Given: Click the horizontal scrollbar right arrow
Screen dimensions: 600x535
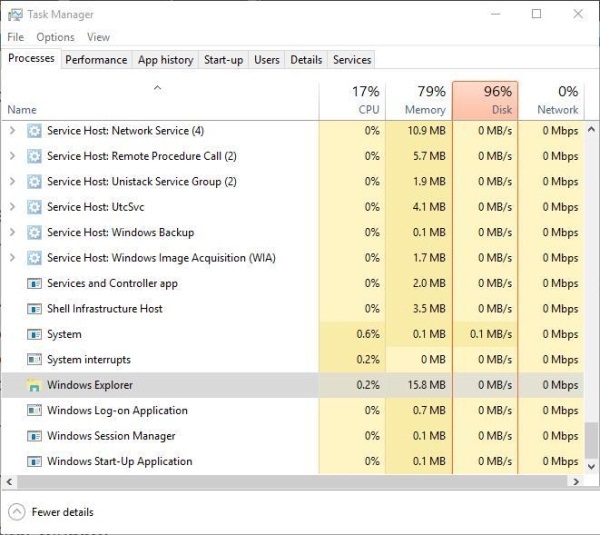Looking at the screenshot, I should point(579,481).
